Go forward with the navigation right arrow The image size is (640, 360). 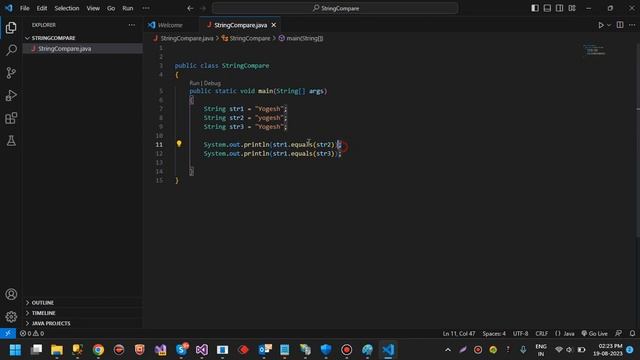[x=203, y=8]
